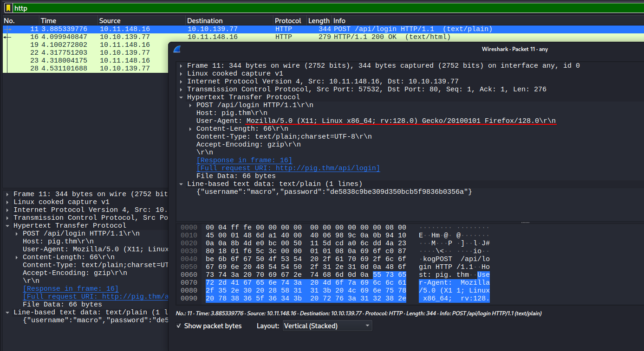Image resolution: width=644 pixels, height=351 pixels.
Task: Toggle the Show packet bytes checkbox
Action: pos(179,326)
